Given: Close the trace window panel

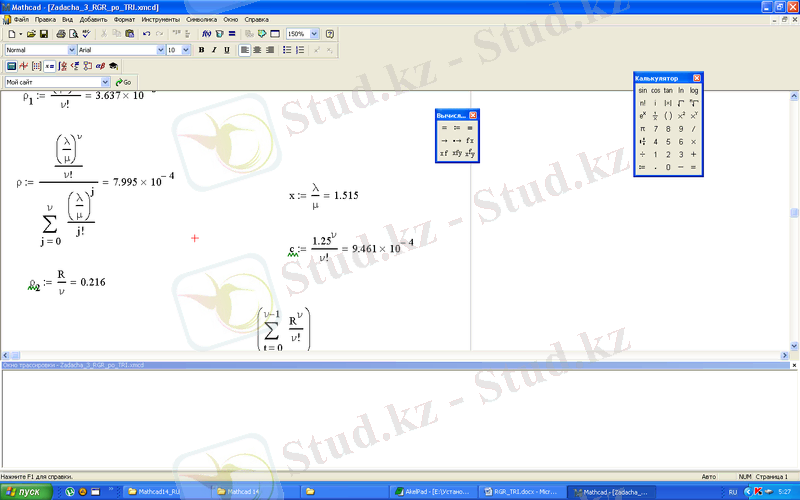Looking at the screenshot, I should click(794, 365).
